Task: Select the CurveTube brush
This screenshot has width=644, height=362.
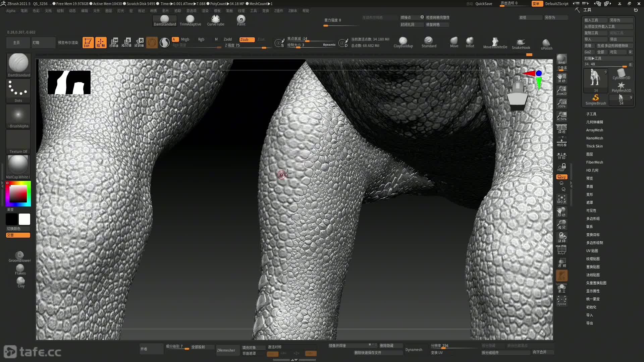Action: click(216, 20)
